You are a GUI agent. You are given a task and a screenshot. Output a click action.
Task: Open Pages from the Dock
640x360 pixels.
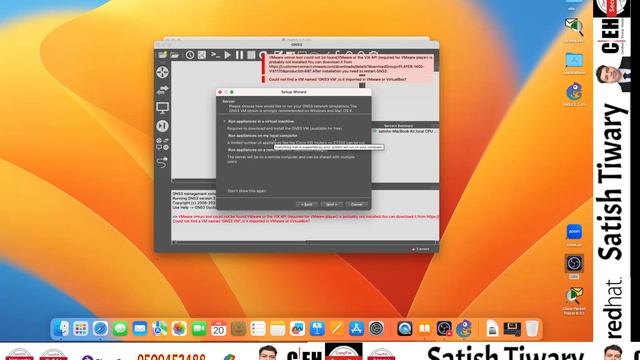coord(337,329)
